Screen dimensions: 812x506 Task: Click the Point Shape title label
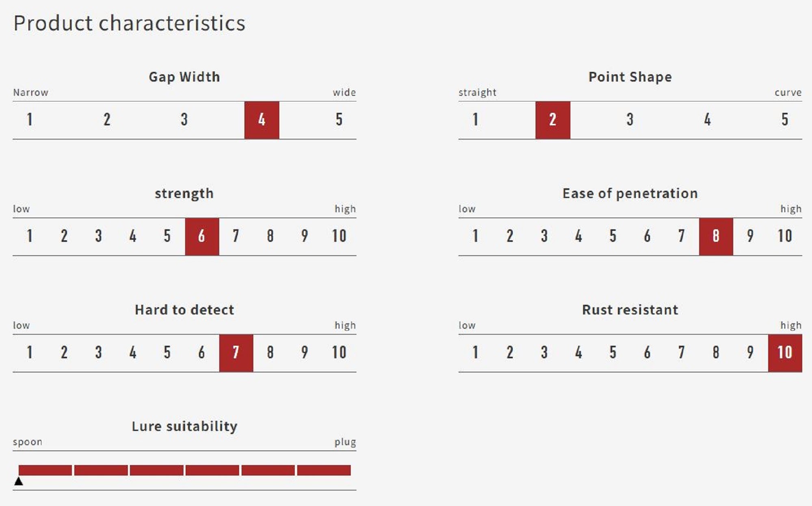coord(630,77)
